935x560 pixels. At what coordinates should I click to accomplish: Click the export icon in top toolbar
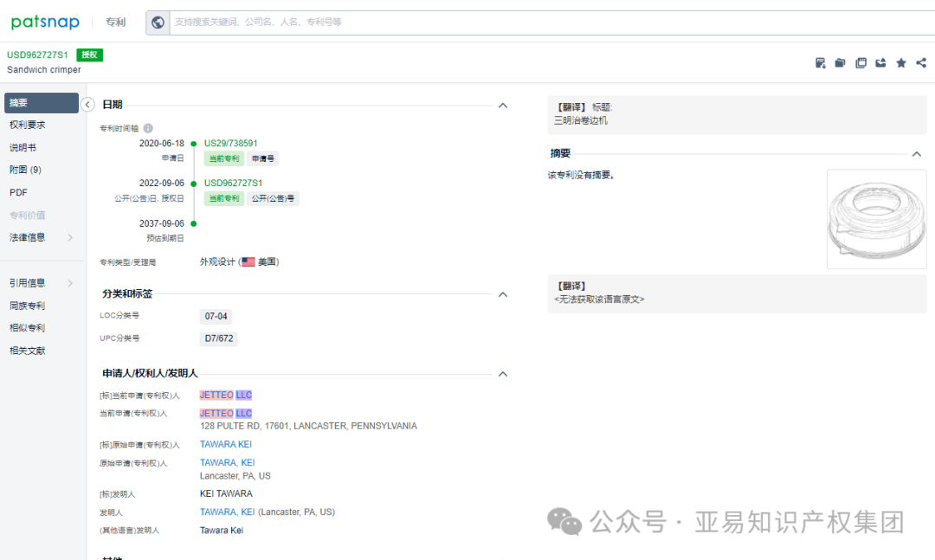[880, 62]
